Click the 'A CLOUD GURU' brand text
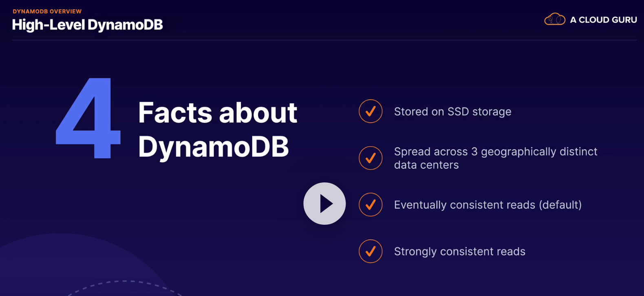Viewport: 644px width, 296px height. click(x=603, y=20)
